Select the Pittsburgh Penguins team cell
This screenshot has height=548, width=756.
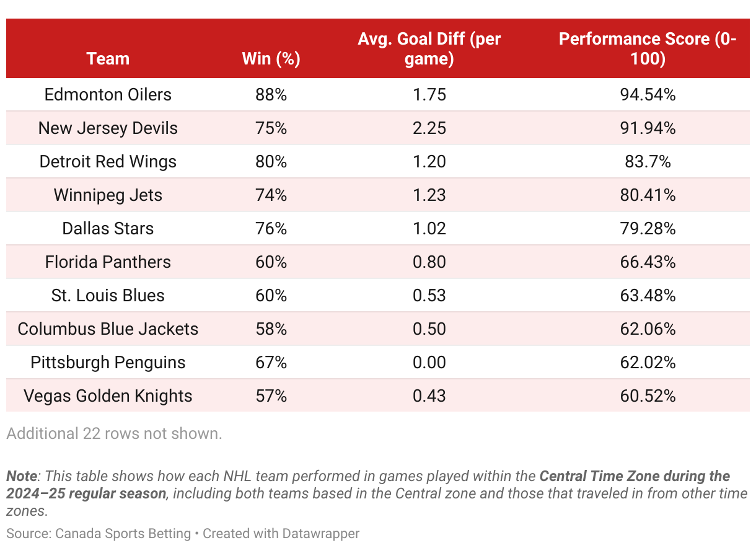pos(108,363)
